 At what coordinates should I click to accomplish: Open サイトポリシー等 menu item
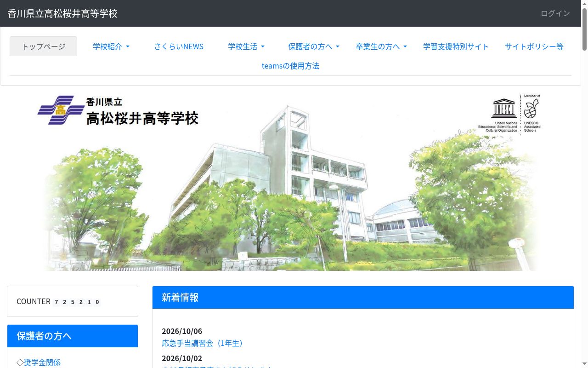[x=534, y=46]
